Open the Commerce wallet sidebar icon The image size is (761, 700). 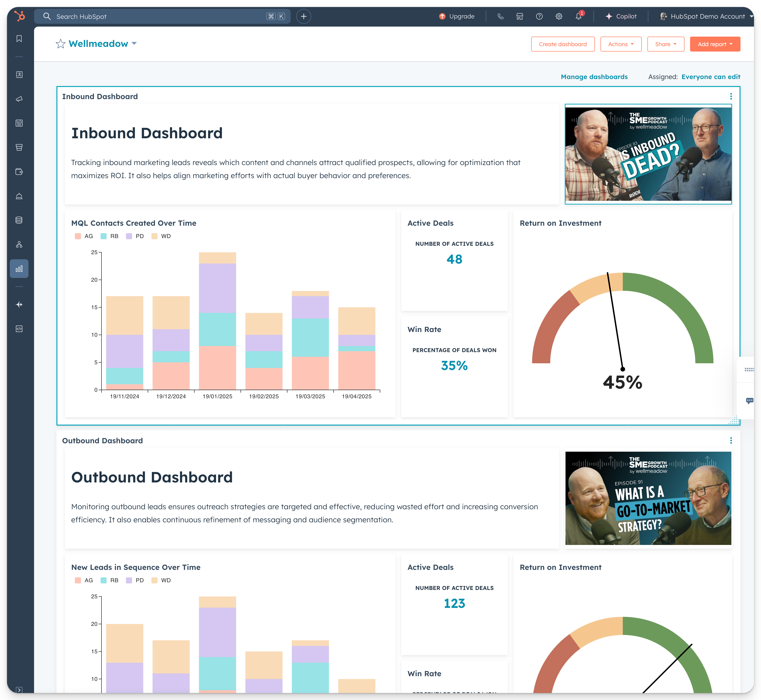click(x=19, y=172)
